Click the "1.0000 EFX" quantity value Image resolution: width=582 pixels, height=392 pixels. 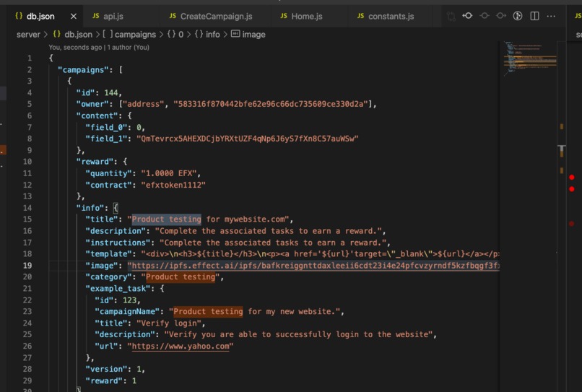[169, 173]
